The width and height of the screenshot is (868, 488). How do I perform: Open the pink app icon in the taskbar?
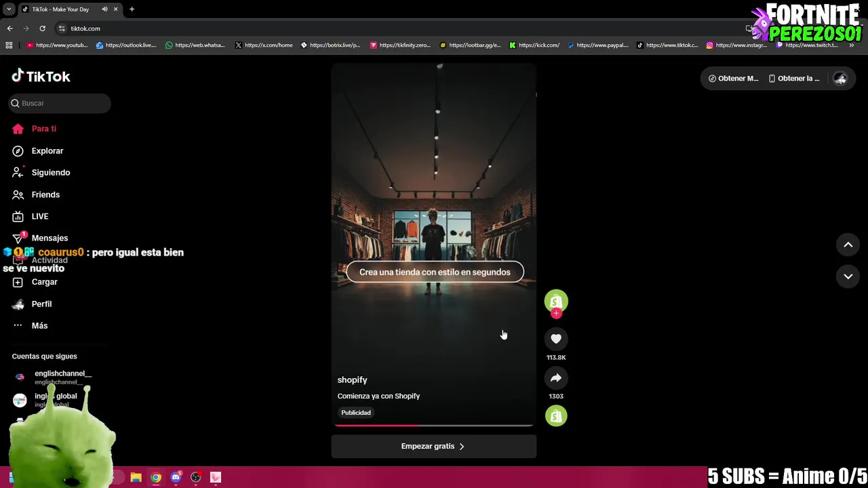tap(216, 478)
